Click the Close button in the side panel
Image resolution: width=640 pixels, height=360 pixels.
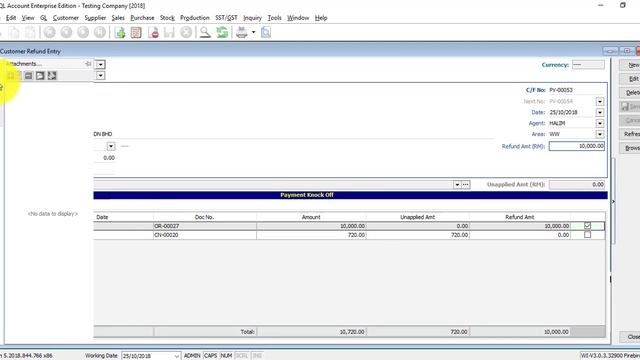(x=630, y=337)
